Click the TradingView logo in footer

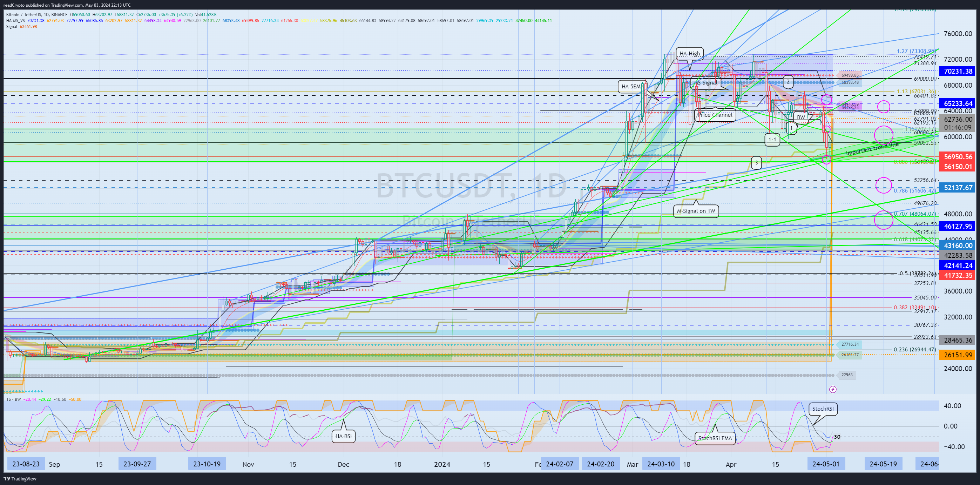click(20, 479)
